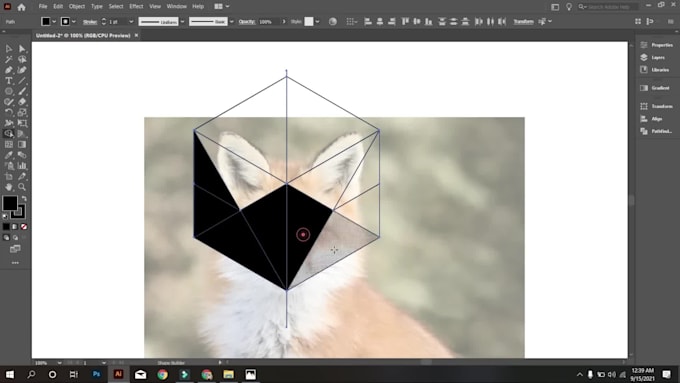This screenshot has width=680, height=383.
Task: Open the File menu
Action: (x=42, y=7)
